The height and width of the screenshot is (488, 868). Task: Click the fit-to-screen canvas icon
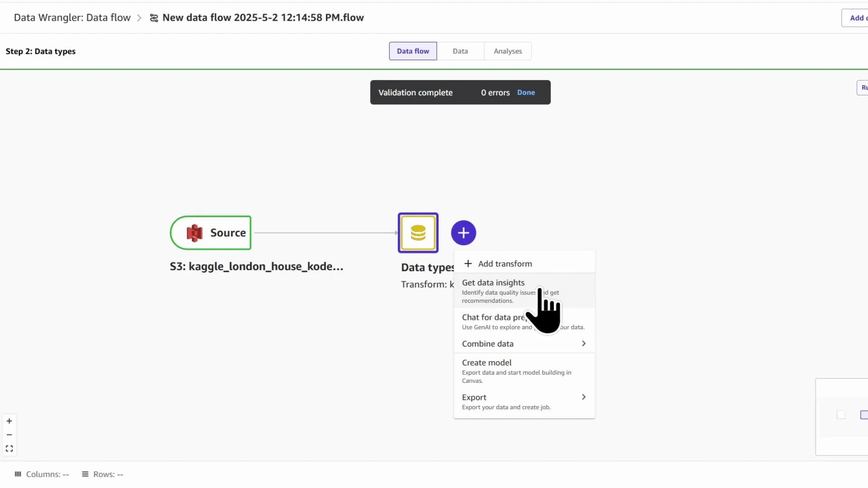9,448
